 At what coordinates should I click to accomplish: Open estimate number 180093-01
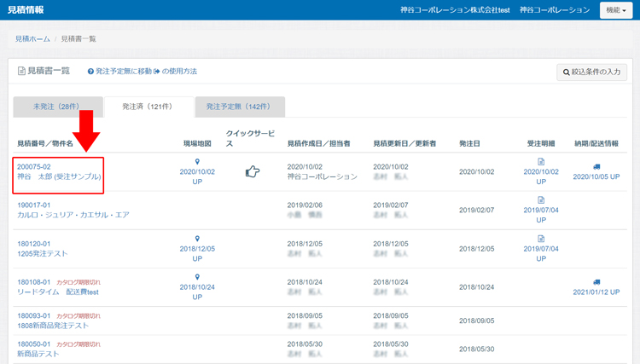33,316
